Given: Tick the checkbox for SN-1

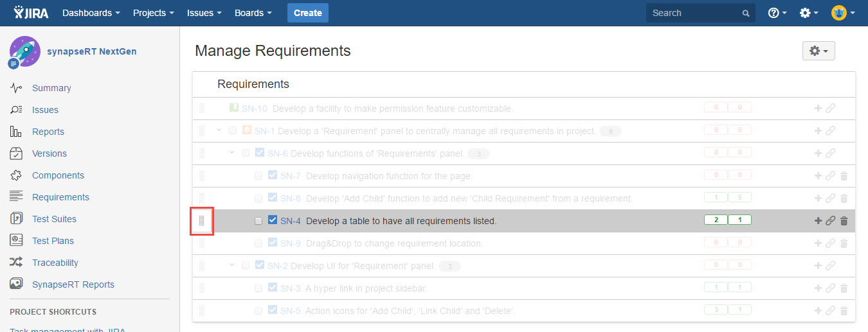Looking at the screenshot, I should pyautogui.click(x=233, y=131).
